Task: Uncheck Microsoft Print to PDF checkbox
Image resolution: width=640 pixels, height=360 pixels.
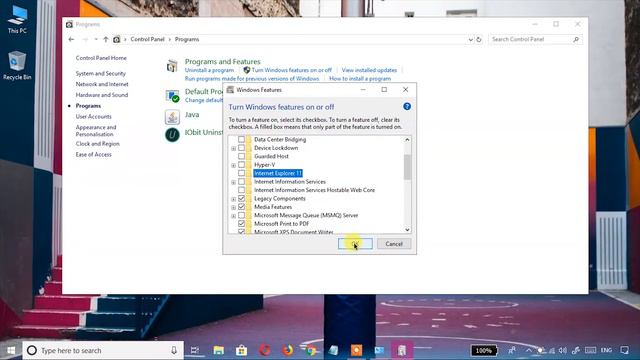Action: pos(242,224)
